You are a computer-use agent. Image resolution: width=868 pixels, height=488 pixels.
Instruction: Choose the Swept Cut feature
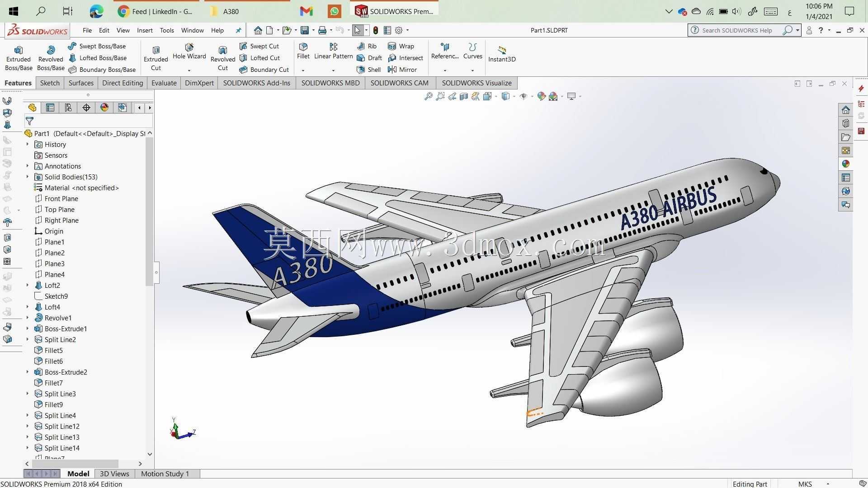pyautogui.click(x=259, y=46)
